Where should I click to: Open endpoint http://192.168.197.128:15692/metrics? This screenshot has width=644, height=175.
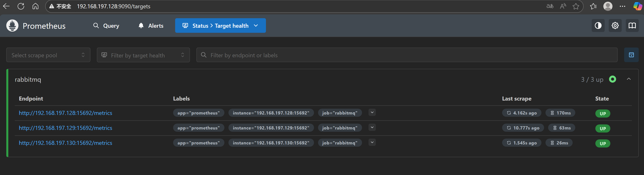point(65,113)
